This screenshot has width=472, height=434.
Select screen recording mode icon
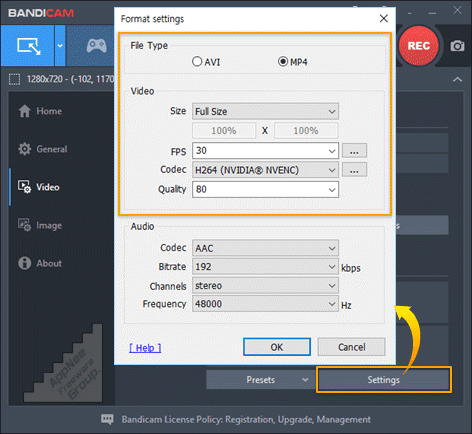tap(29, 46)
